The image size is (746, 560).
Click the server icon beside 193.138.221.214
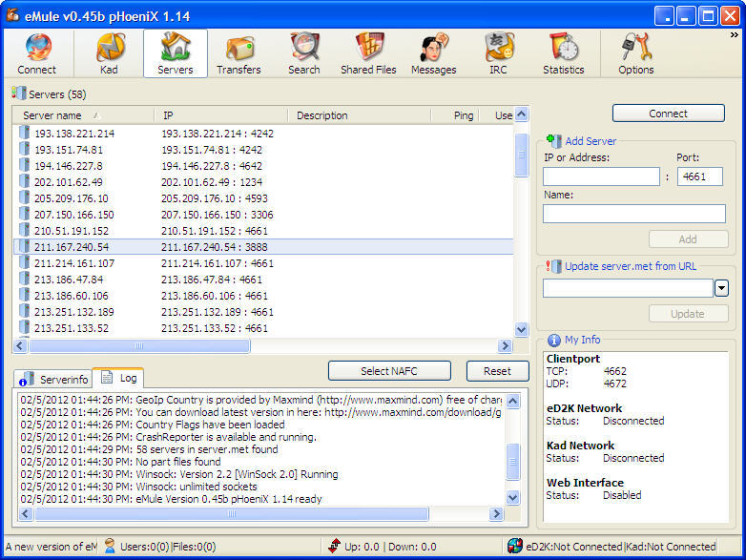[24, 133]
